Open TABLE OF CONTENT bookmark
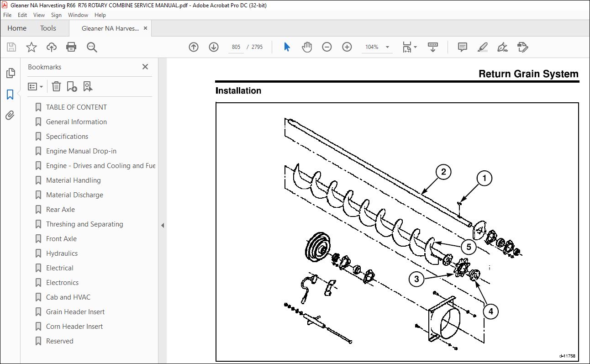The height and width of the screenshot is (364, 590). click(x=76, y=107)
